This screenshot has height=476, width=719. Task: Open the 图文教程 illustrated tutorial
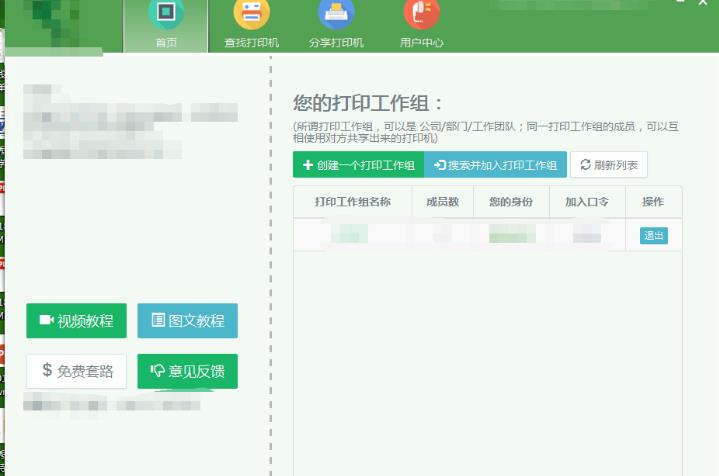click(x=187, y=321)
